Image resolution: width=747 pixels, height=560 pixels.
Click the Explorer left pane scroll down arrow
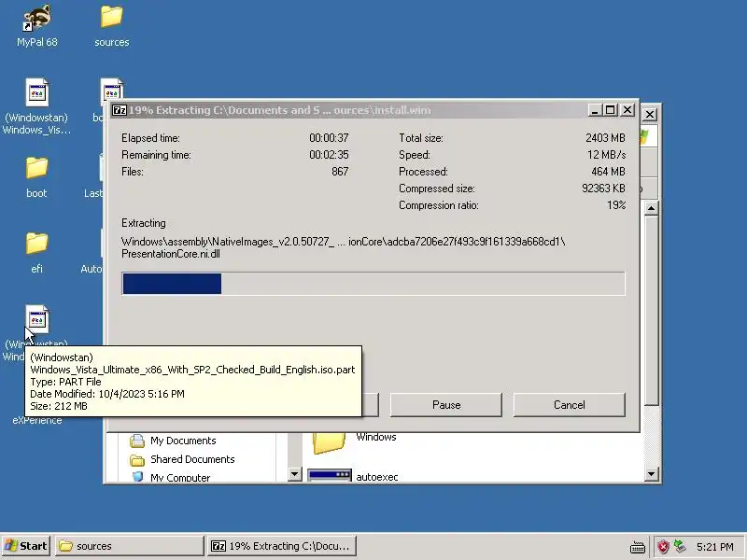click(294, 474)
